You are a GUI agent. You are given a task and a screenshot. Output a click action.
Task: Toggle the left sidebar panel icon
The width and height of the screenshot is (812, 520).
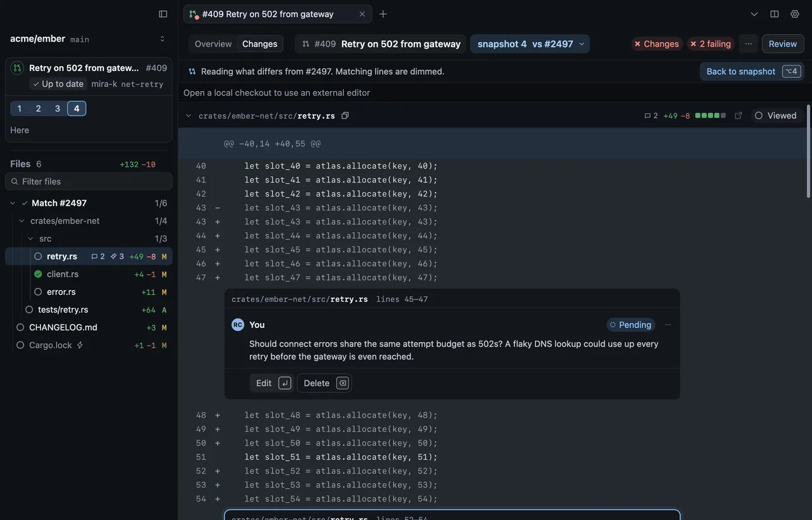[x=163, y=14]
